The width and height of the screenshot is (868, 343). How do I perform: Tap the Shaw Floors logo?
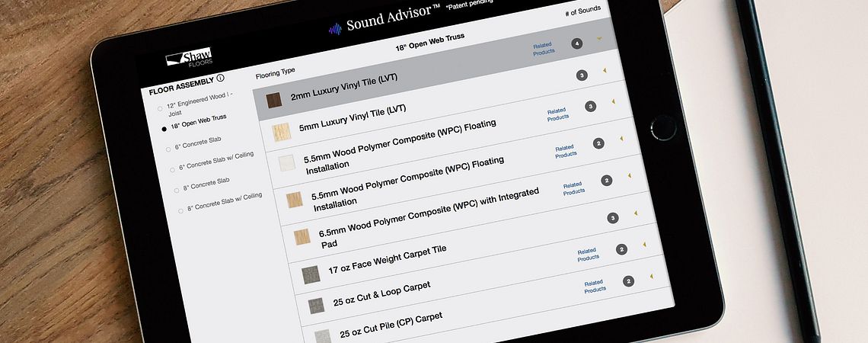[x=189, y=58]
